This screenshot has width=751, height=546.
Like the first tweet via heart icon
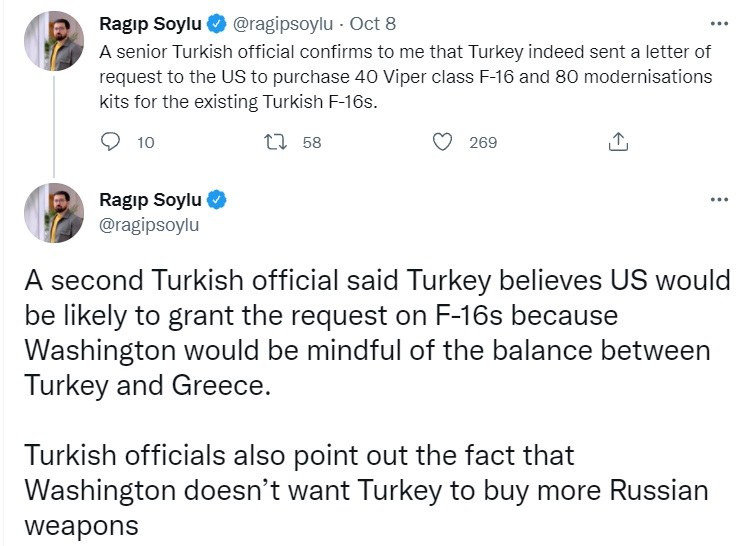pos(442,142)
